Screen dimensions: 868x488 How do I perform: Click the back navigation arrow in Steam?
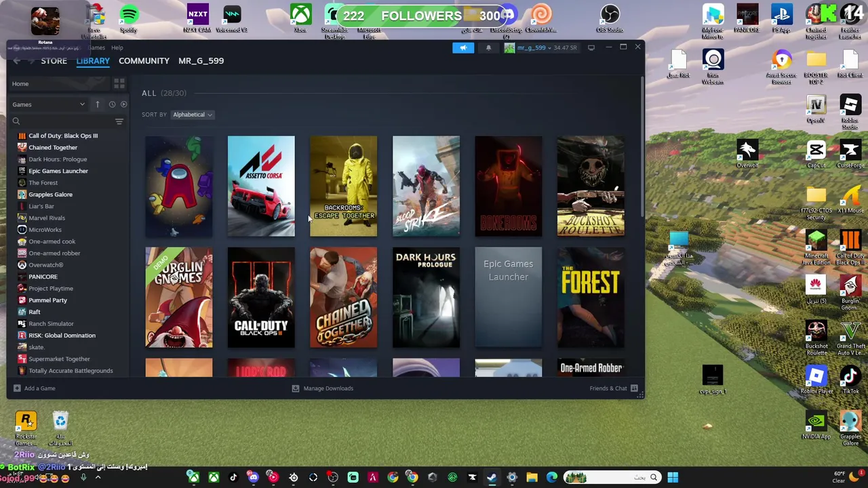[17, 61]
